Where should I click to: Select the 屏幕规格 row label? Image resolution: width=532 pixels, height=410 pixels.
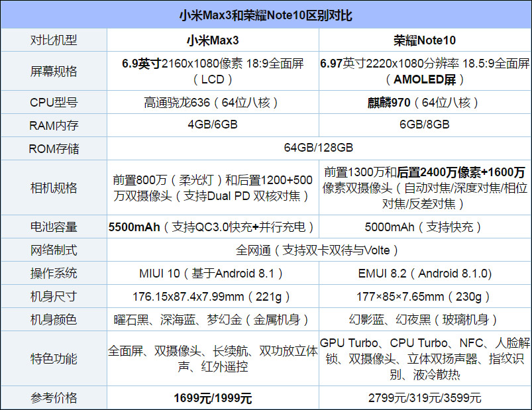[54, 72]
